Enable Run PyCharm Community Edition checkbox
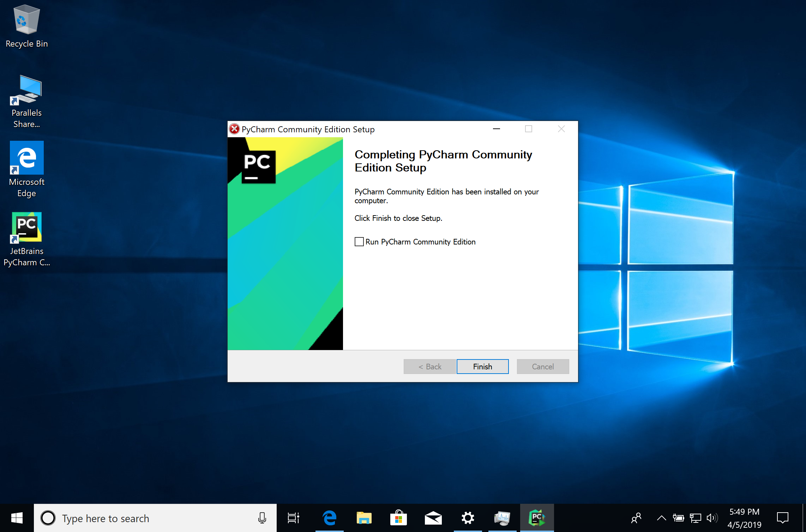This screenshot has width=806, height=532. point(359,242)
